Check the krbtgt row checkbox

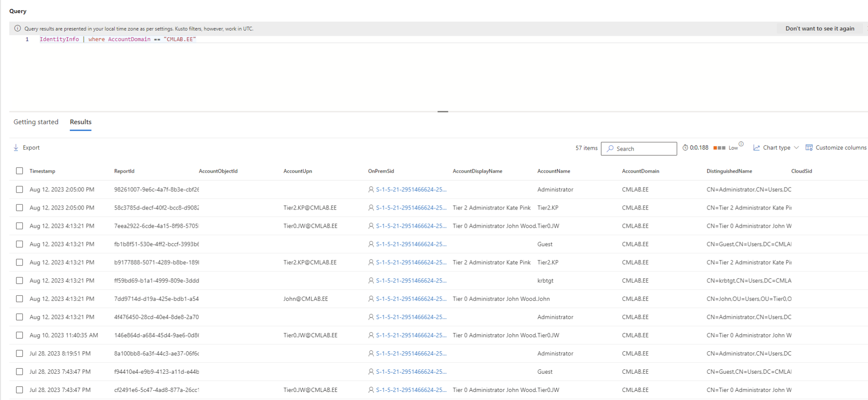pos(19,281)
